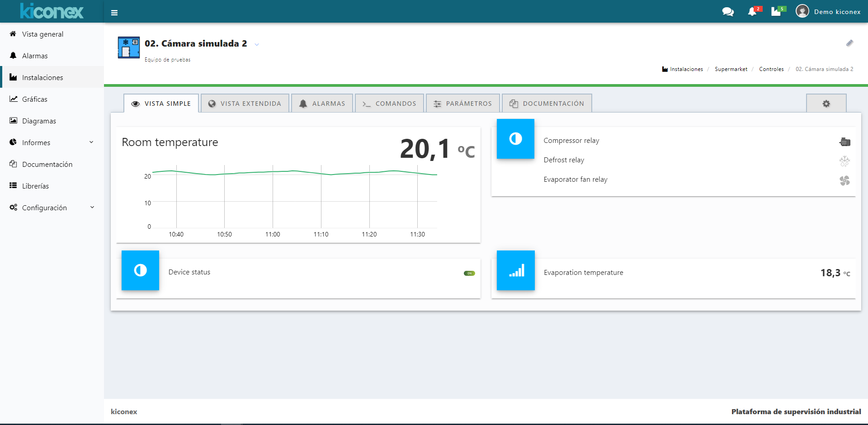Viewport: 868px width, 425px height.
Task: Click the Room temperature chart line
Action: point(294,171)
